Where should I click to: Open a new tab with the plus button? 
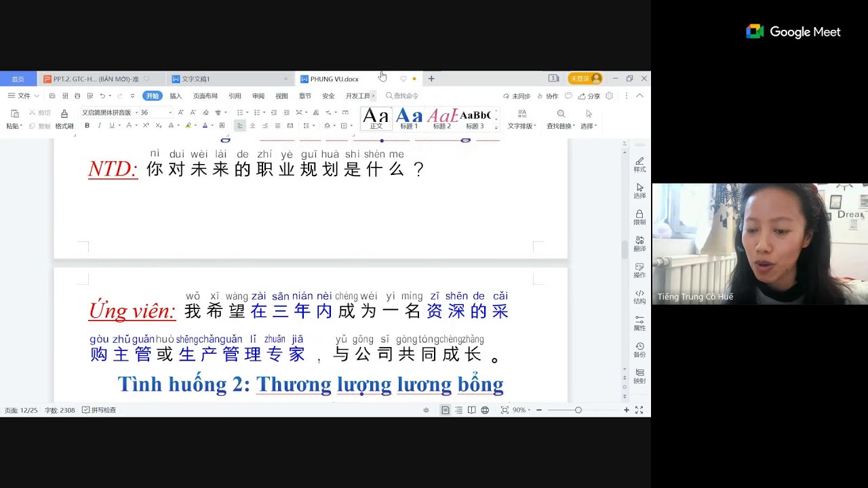click(x=431, y=79)
